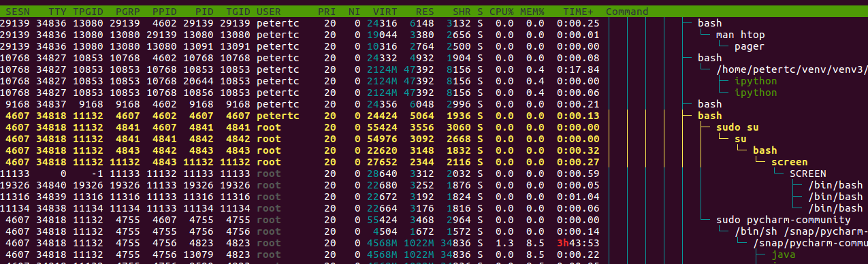Select the highlighted 'sudo su' process
The height and width of the screenshot is (264, 868).
pyautogui.click(x=434, y=127)
